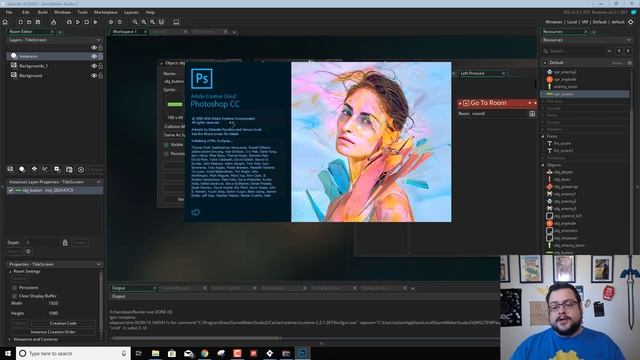Toggle the obj_button instance checkbox

click(11, 190)
